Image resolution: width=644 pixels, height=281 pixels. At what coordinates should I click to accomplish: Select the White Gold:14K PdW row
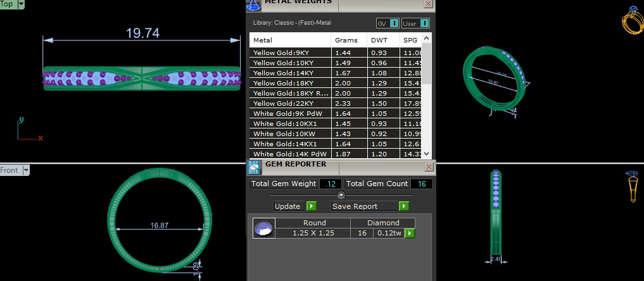(x=336, y=154)
